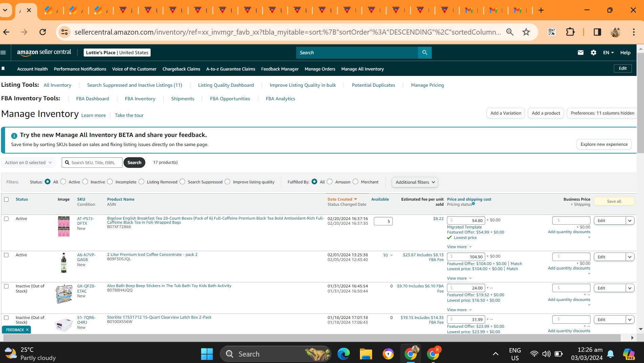
Task: Open the Sterilite Latch Box product thumbnail
Action: [64, 324]
